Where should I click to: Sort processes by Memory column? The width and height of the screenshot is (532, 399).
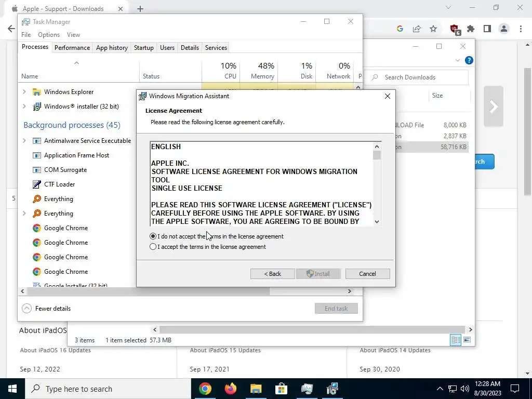[x=259, y=71]
